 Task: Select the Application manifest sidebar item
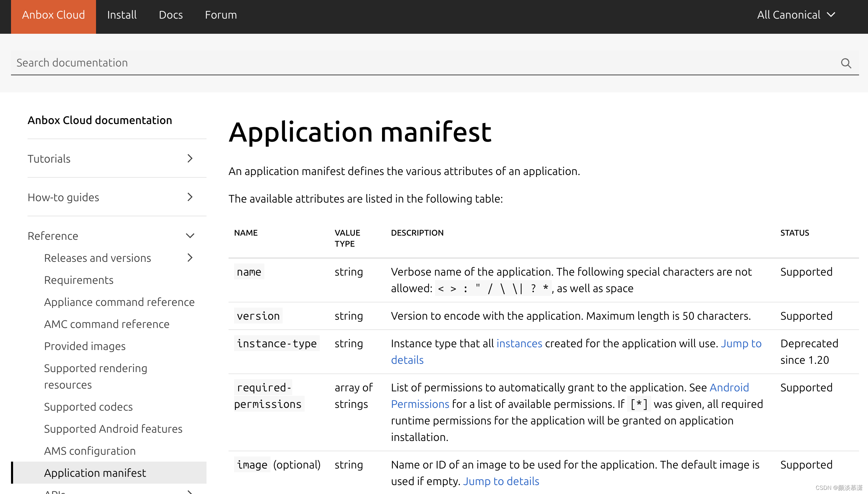[x=95, y=473]
